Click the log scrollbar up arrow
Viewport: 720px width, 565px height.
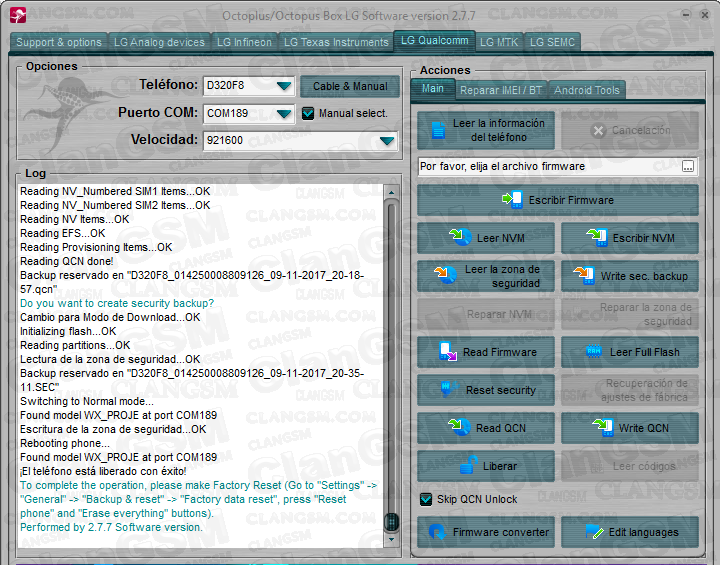tap(391, 192)
